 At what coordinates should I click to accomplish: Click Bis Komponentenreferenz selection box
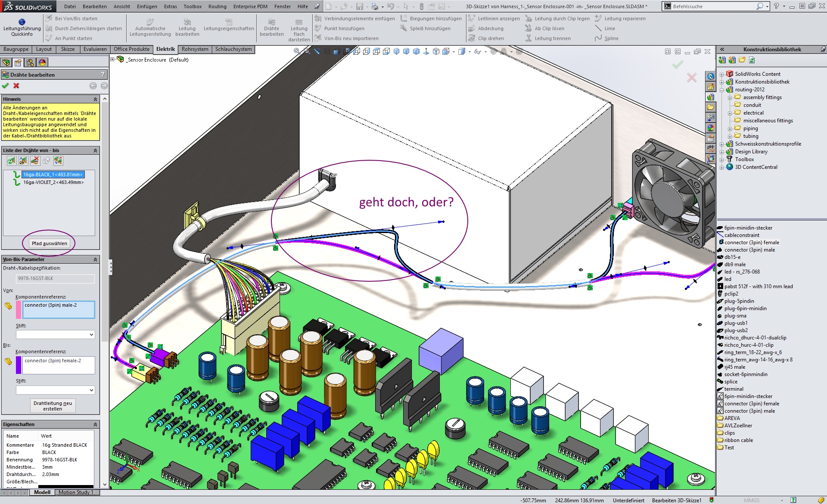click(59, 365)
